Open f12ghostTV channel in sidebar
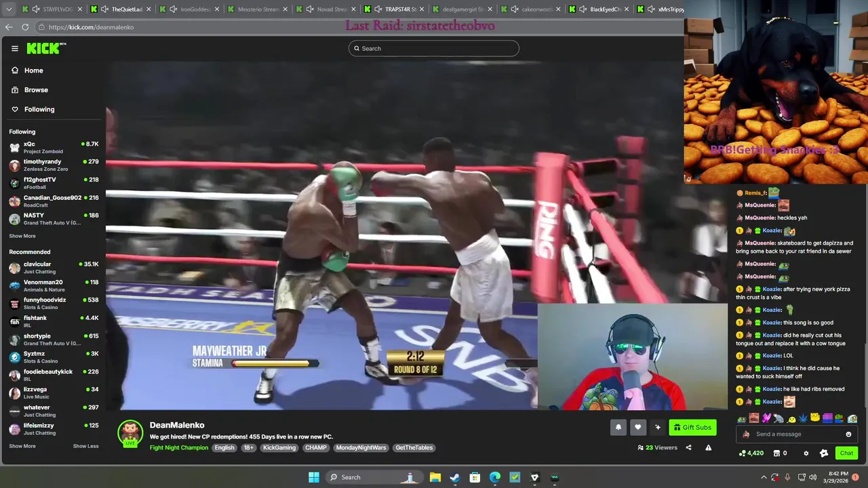Image resolution: width=868 pixels, height=488 pixels. (x=53, y=183)
